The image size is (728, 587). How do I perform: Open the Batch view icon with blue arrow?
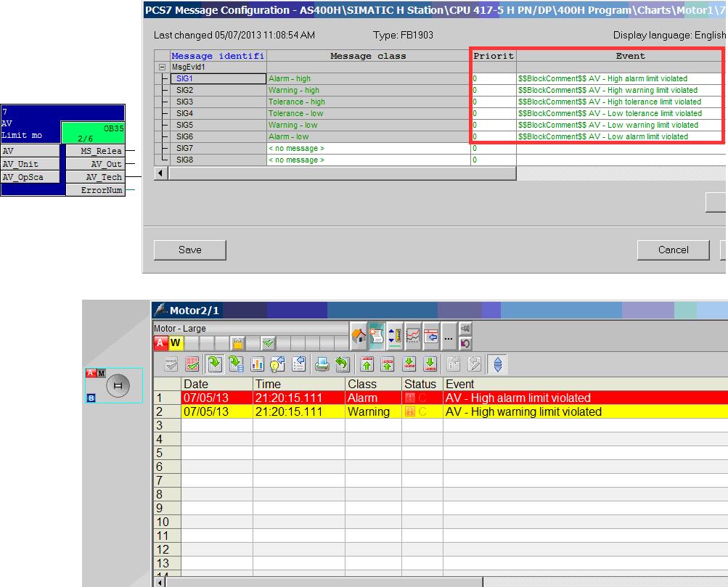(x=430, y=335)
